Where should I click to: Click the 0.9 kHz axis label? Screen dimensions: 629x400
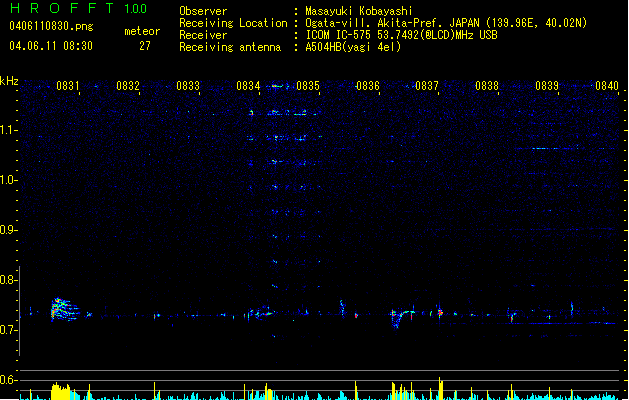tap(8, 230)
